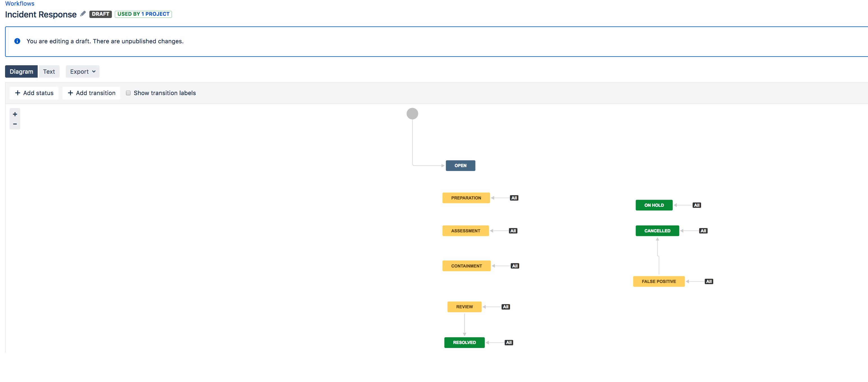Open the Workflows breadcrumb link

pos(20,3)
